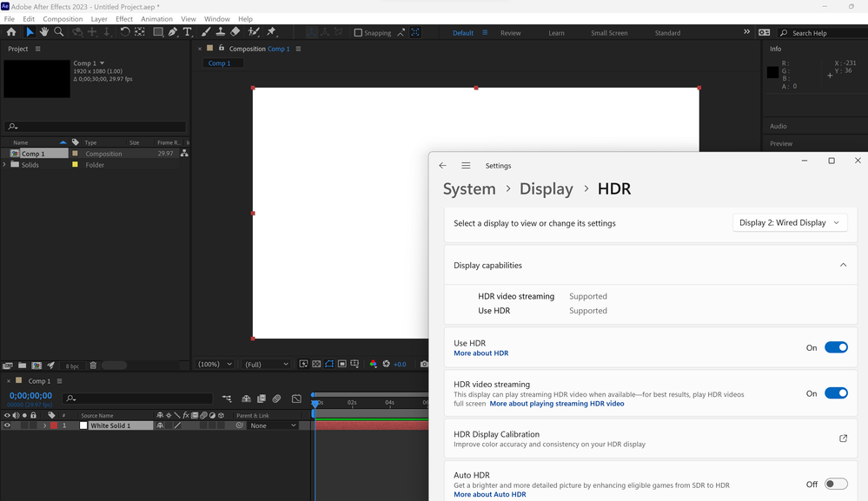The height and width of the screenshot is (501, 868).
Task: Open the More about HDR link
Action: (x=480, y=353)
